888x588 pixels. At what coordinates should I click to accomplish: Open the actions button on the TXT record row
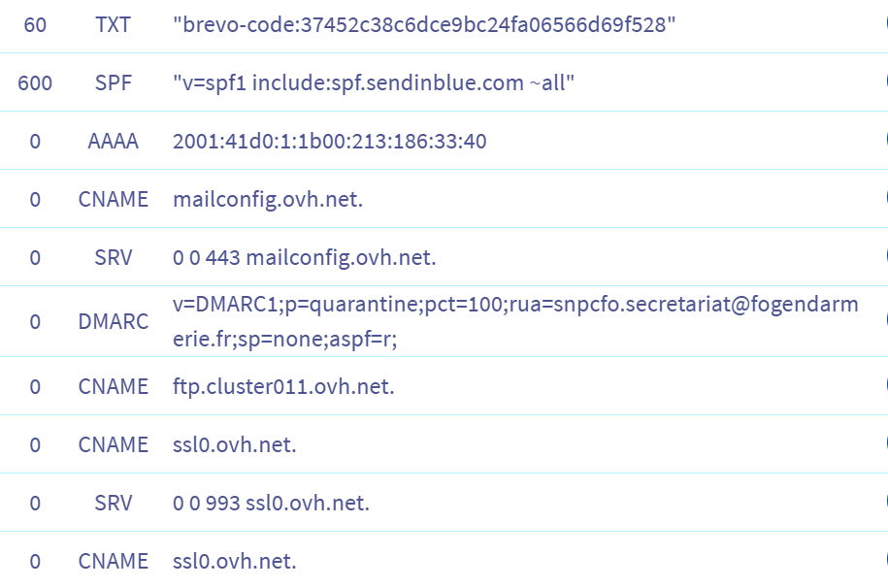click(885, 24)
